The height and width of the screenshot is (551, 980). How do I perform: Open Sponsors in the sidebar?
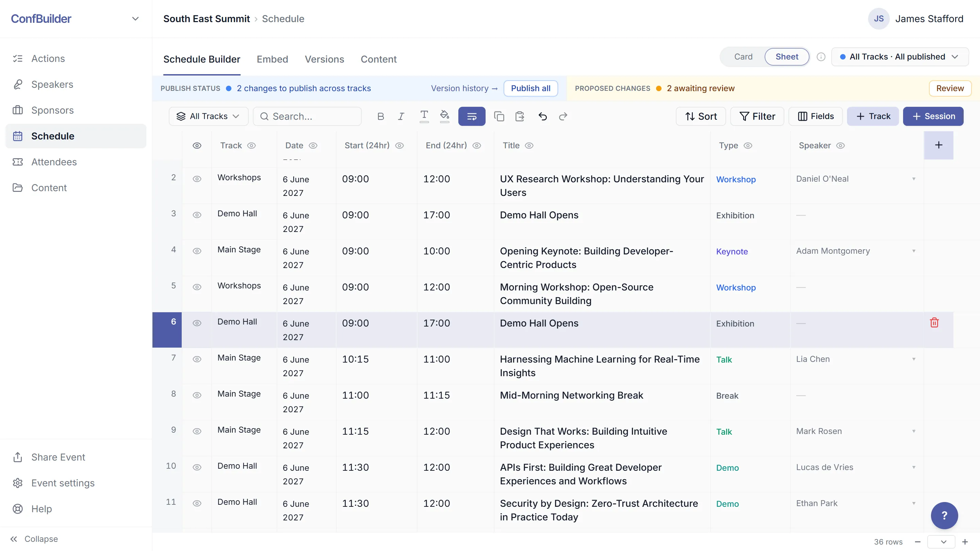point(76,110)
